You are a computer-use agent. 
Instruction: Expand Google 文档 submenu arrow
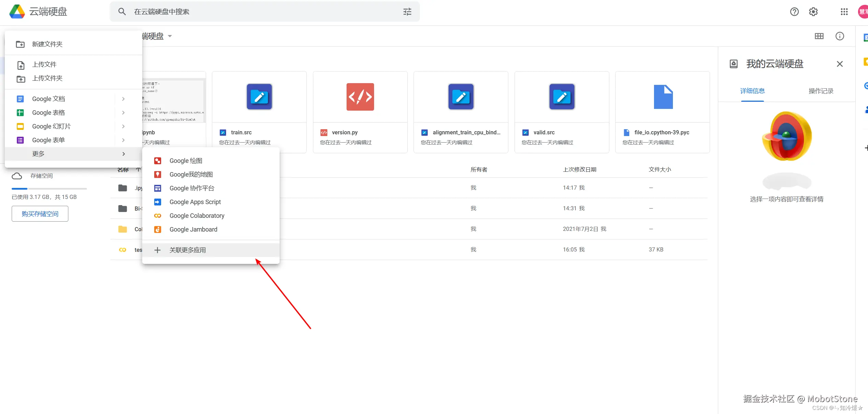123,99
